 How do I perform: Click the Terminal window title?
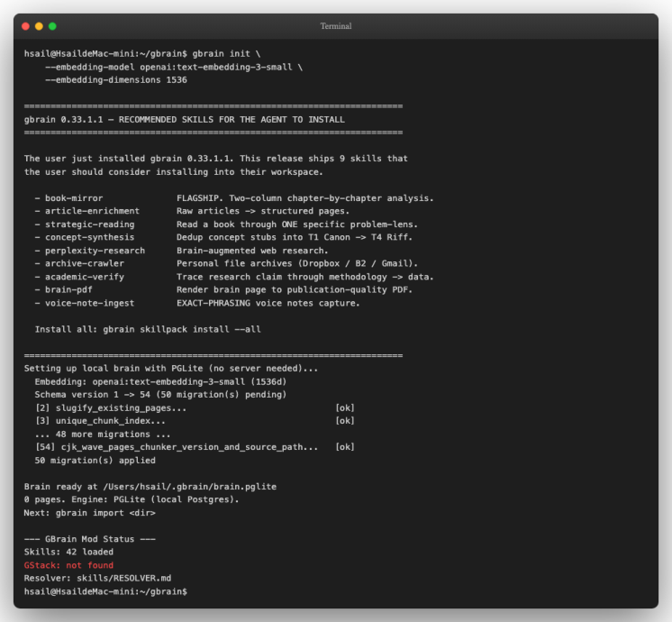pos(336,26)
